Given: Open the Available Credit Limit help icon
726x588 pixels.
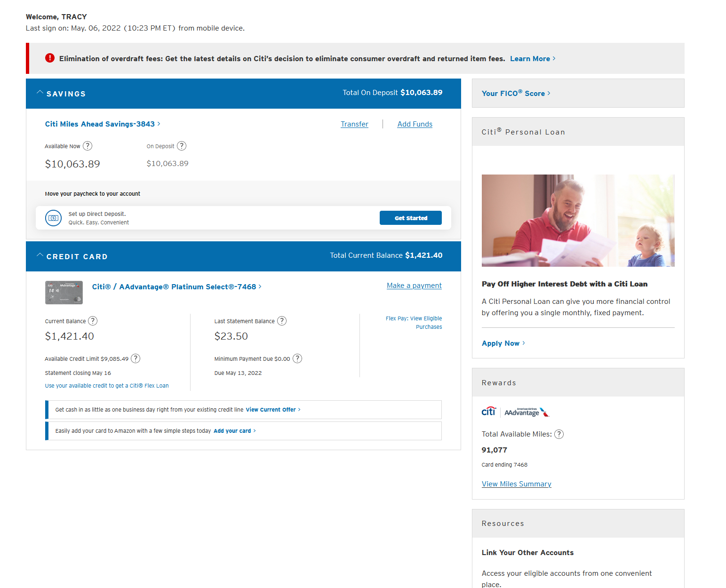Looking at the screenshot, I should (x=136, y=358).
